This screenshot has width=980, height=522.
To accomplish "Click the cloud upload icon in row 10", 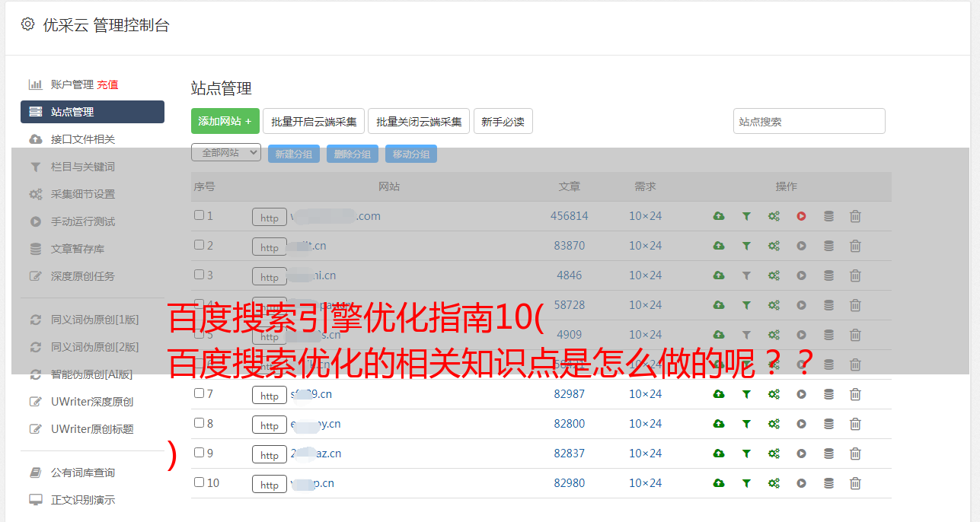I will [x=719, y=483].
